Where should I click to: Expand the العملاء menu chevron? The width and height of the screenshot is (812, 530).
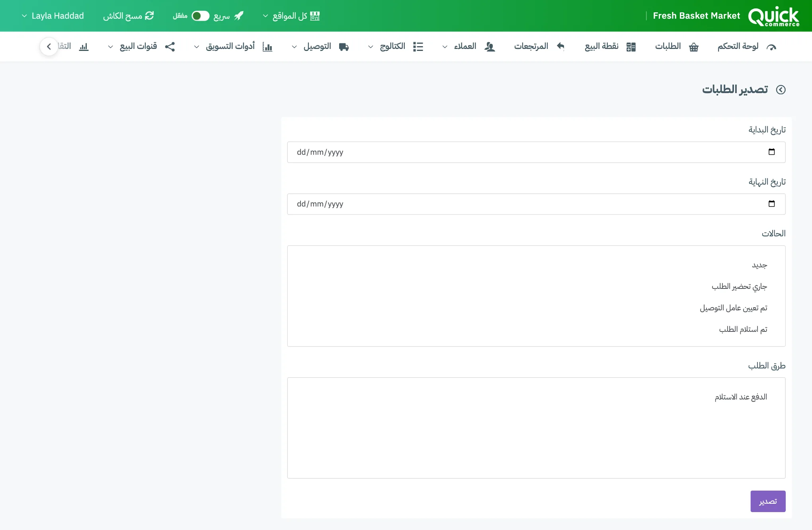[445, 47]
